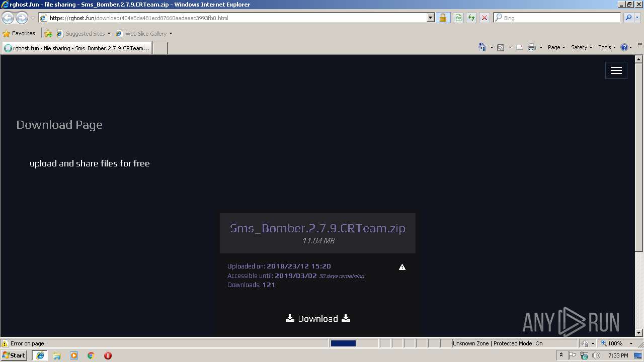644x362 pixels.
Task: Click the search magnifier button
Action: point(628,18)
